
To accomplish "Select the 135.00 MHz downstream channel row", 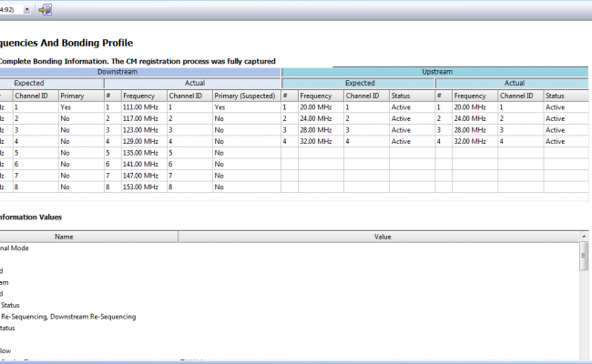I will [139, 153].
